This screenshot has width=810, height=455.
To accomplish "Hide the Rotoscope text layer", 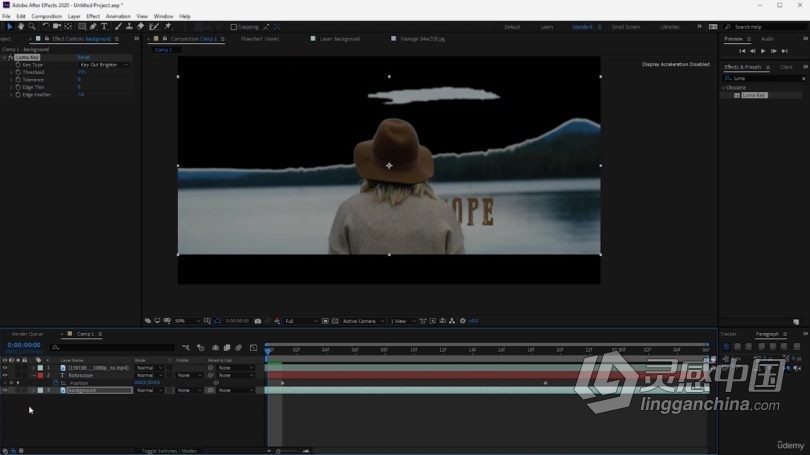I will (x=5, y=375).
